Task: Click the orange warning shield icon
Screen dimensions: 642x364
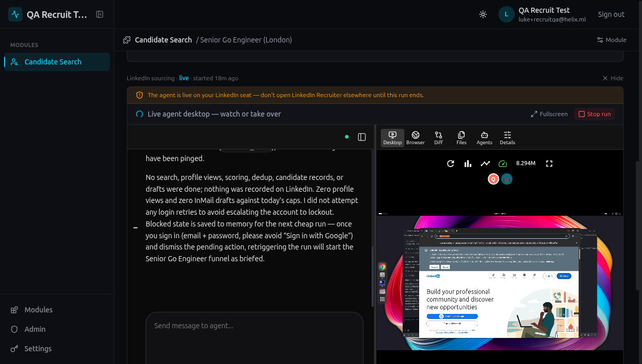Action: pos(140,95)
